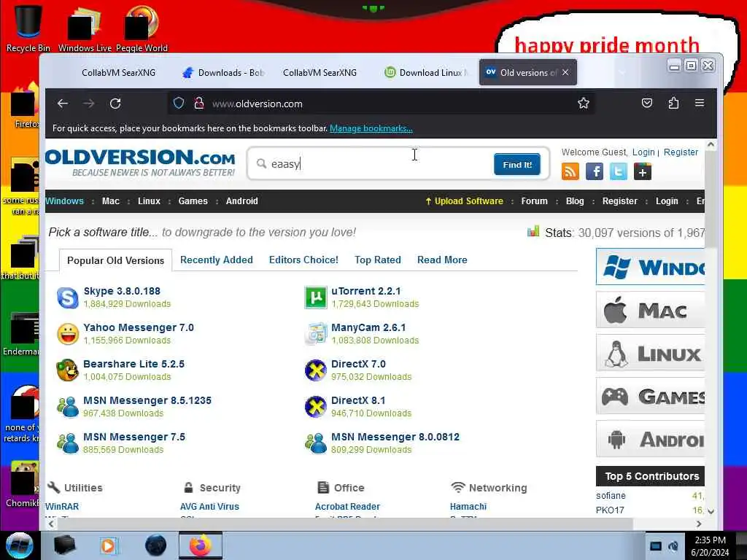Open the Blog link
The height and width of the screenshot is (560, 747).
575,201
